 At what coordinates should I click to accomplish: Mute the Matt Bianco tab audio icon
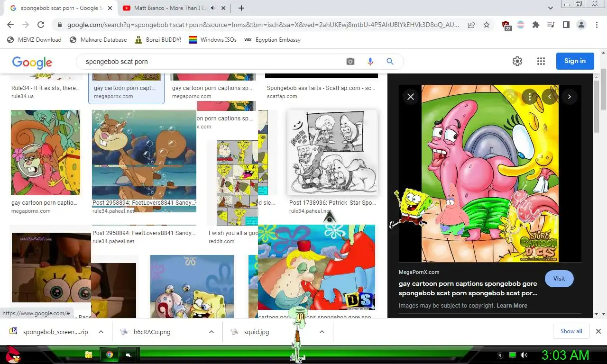[213, 8]
